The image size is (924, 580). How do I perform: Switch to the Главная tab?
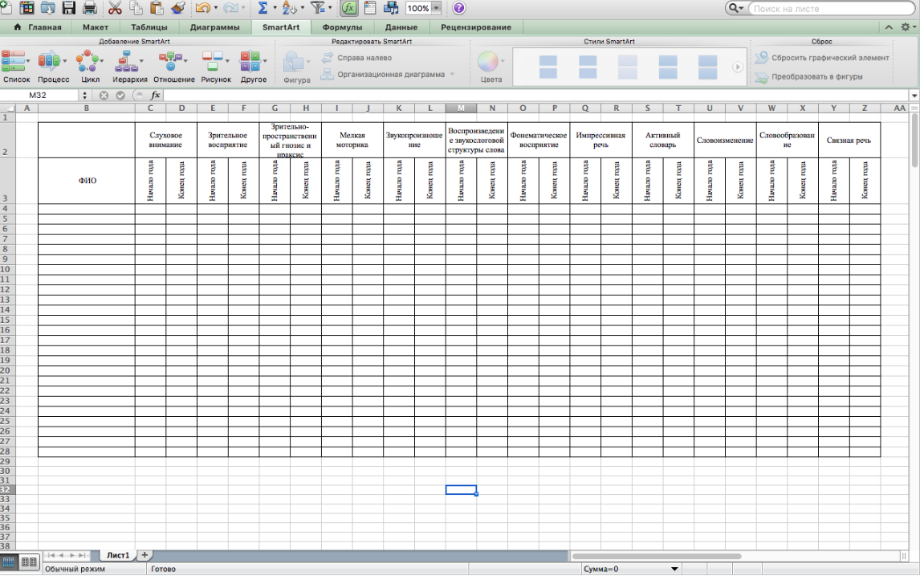coord(38,27)
